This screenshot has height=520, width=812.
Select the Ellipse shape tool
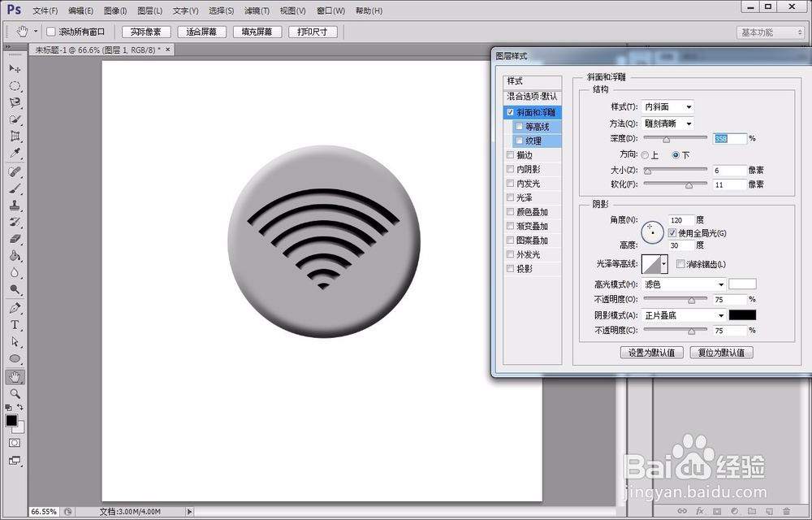15,359
